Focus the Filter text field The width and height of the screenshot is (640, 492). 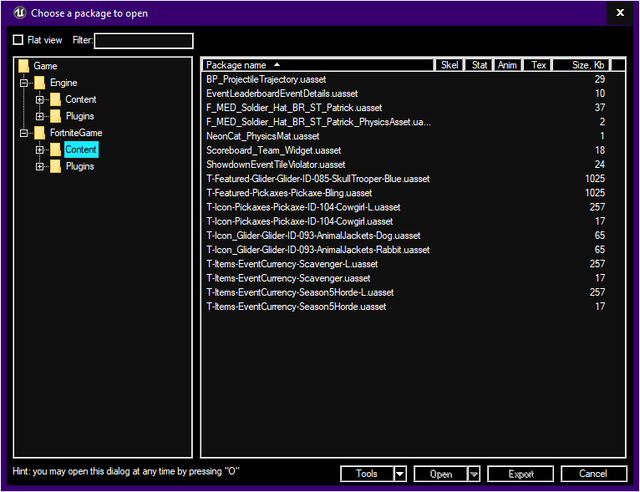(x=144, y=40)
